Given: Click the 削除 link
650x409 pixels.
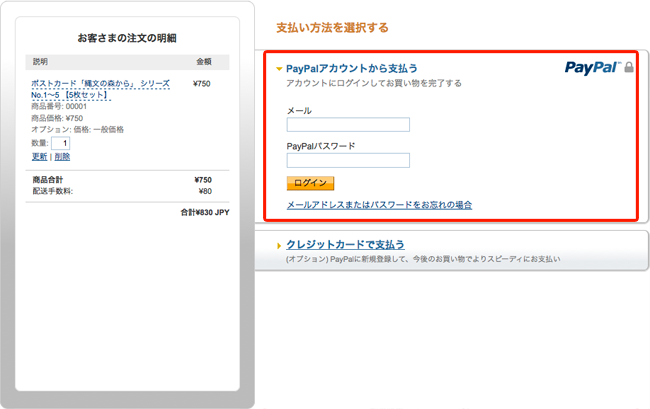Looking at the screenshot, I should coord(62,157).
